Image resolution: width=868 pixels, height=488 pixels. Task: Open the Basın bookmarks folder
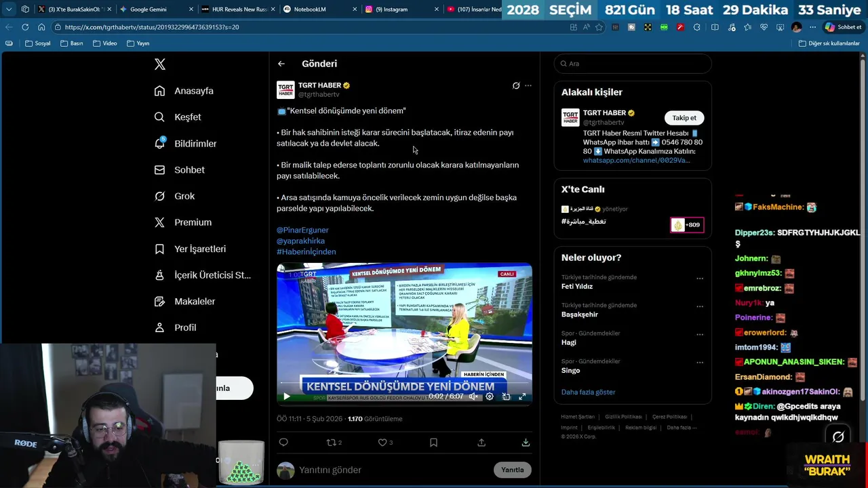pyautogui.click(x=71, y=43)
